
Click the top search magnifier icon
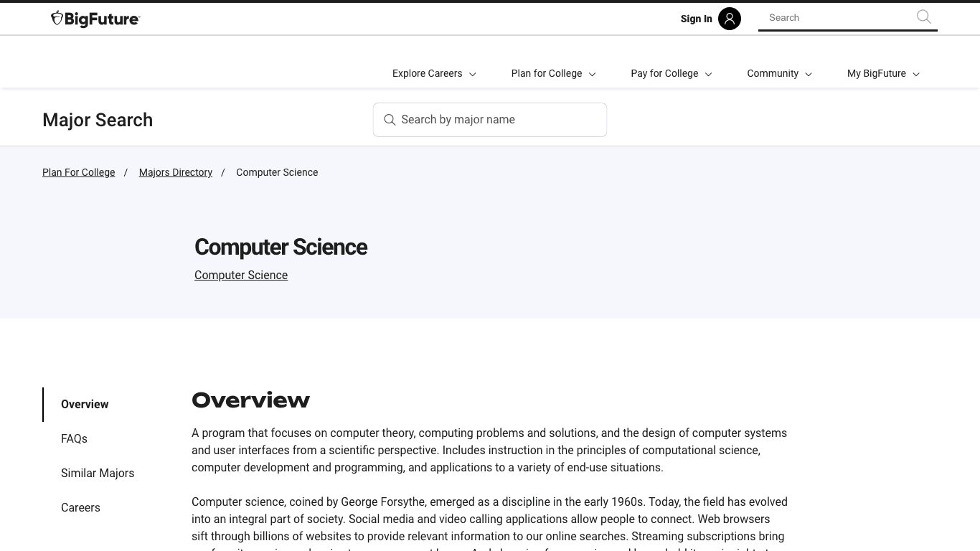[923, 17]
